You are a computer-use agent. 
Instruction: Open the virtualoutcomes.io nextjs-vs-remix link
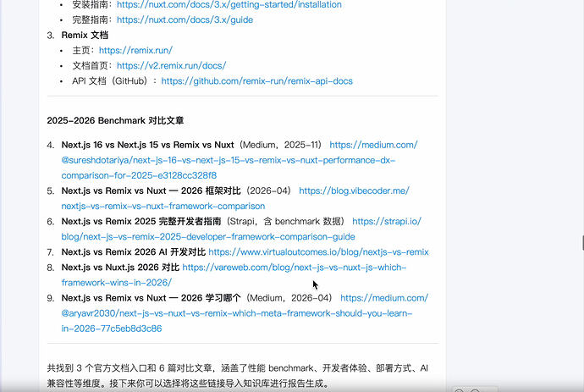tap(318, 252)
